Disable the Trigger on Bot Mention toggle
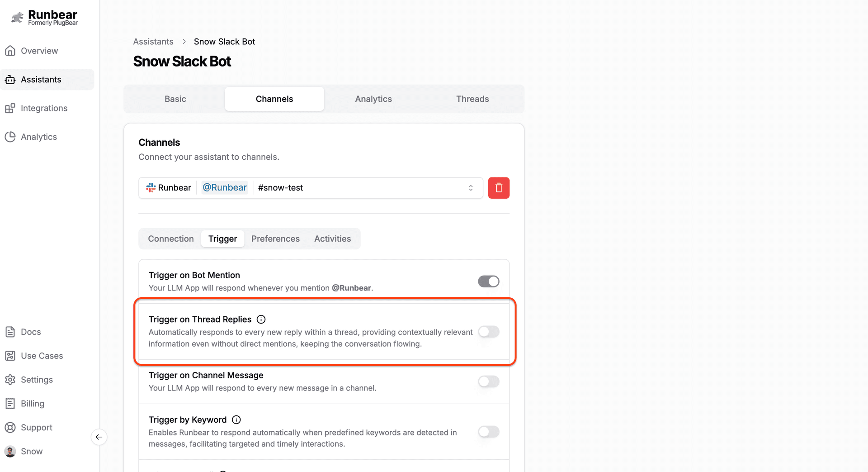868x472 pixels. click(488, 281)
